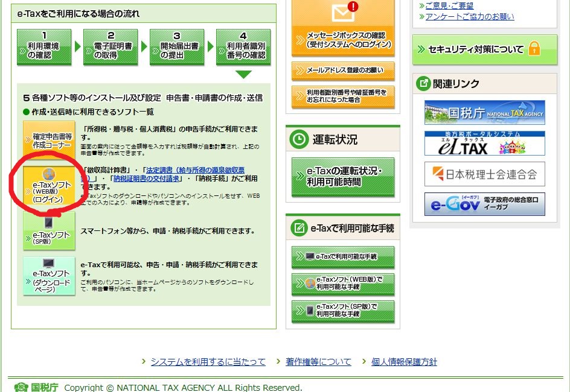Click the smartphone icon on e-Taxソフト SP版
The image size is (570, 392).
pos(48,222)
